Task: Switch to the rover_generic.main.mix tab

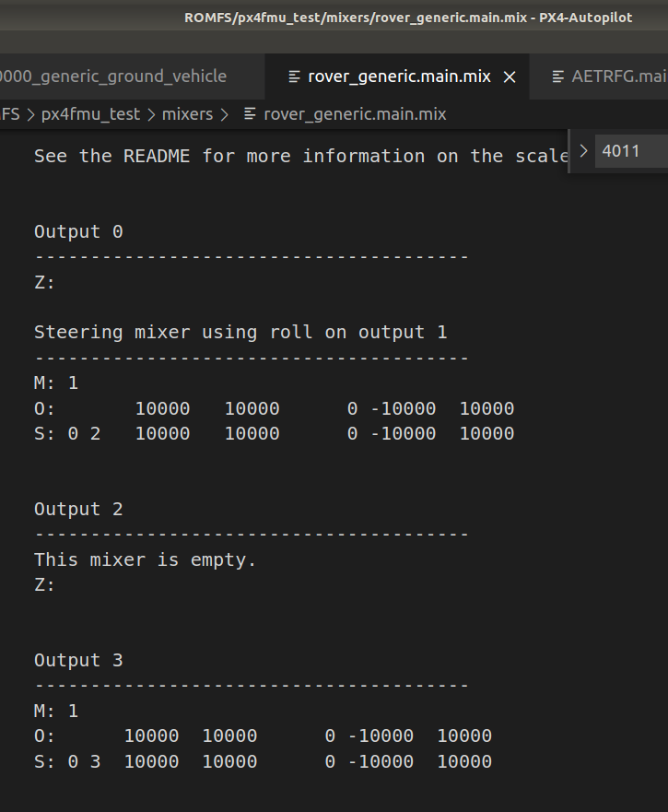Action: [398, 76]
